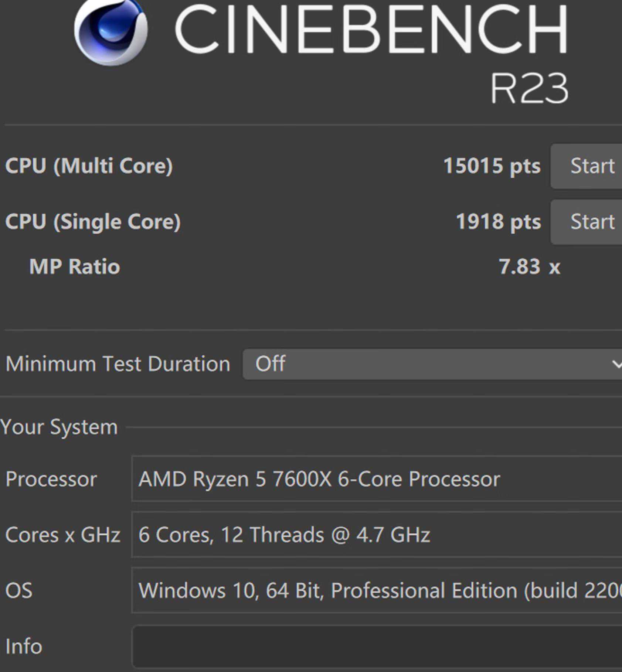
Task: Click the CINEBENCH title text
Action: tap(371, 30)
